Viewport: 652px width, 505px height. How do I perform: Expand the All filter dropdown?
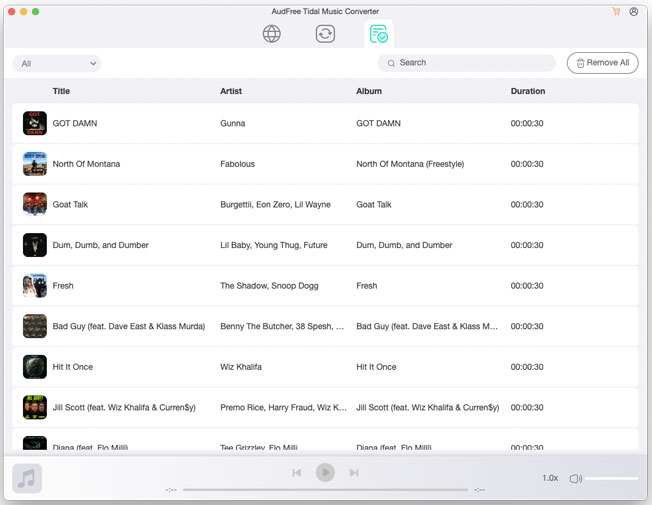point(57,63)
